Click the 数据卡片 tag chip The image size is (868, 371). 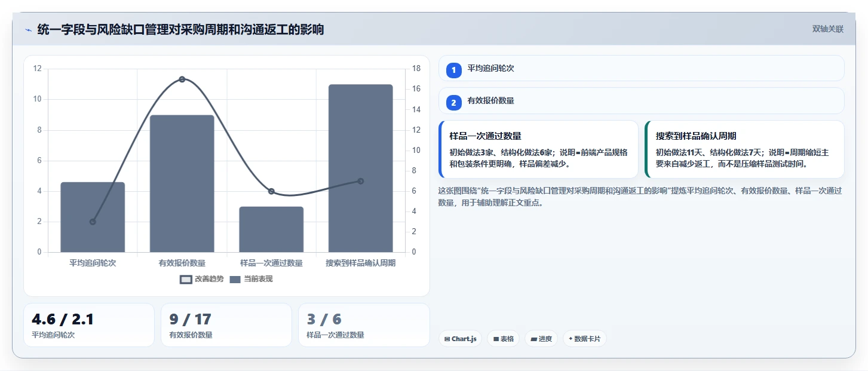pos(585,339)
